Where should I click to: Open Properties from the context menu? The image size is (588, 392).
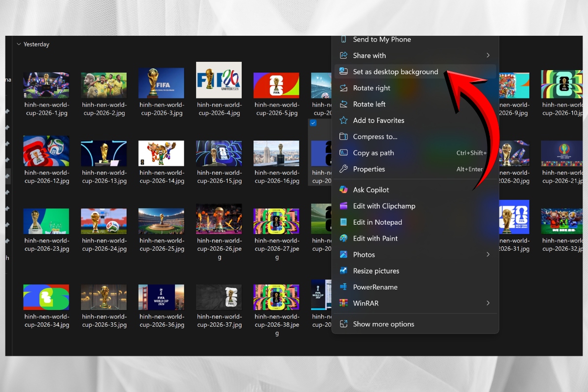(x=369, y=169)
